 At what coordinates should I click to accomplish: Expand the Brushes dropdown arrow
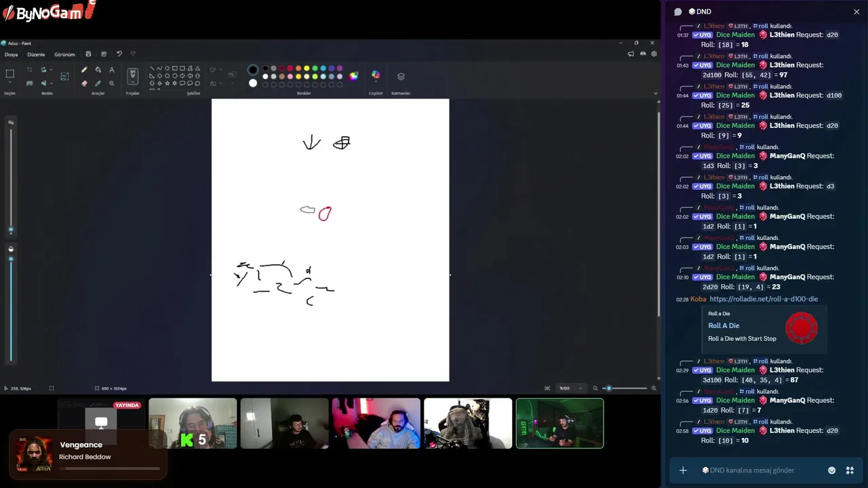click(x=133, y=82)
